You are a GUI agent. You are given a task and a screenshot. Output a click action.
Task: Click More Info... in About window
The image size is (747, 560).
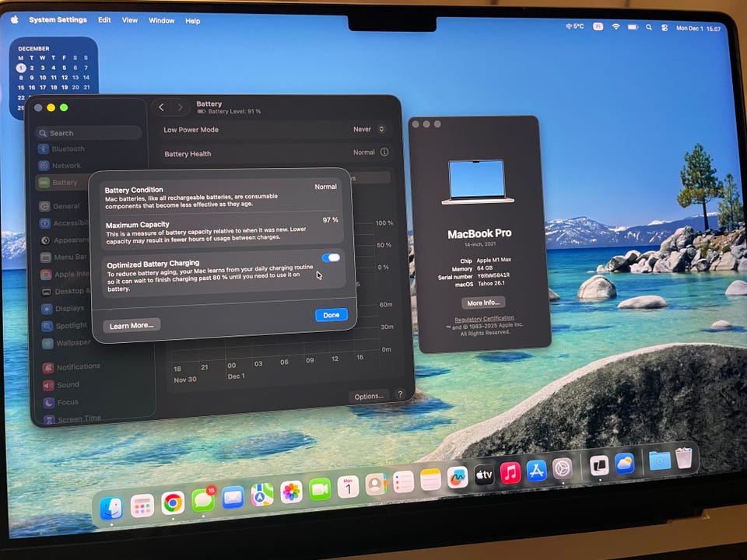483,303
